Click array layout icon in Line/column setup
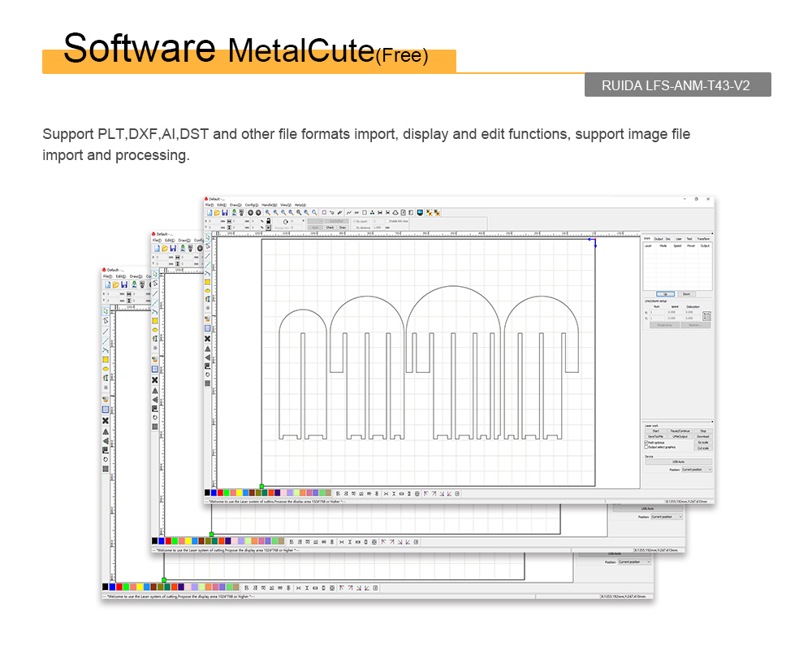 tap(707, 316)
